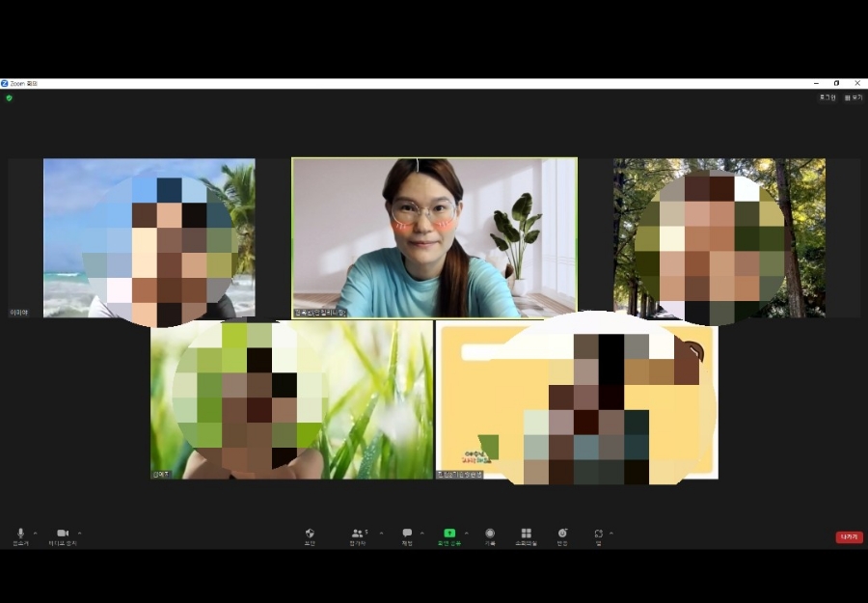
Task: Expand audio options arrow beside microphone
Action: pos(36,534)
